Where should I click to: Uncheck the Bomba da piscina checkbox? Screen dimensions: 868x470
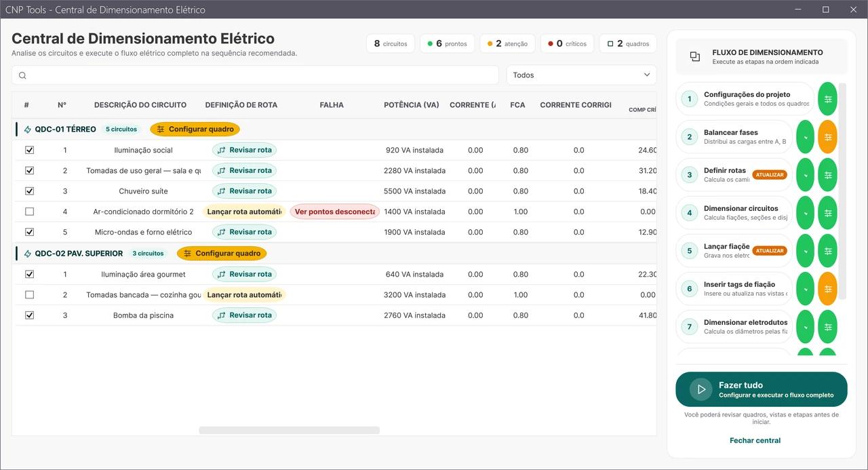pos(29,315)
